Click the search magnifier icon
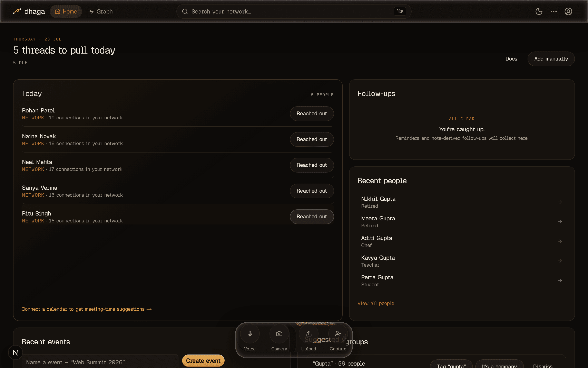Screen dimensions: 588x368 (x=185, y=11)
